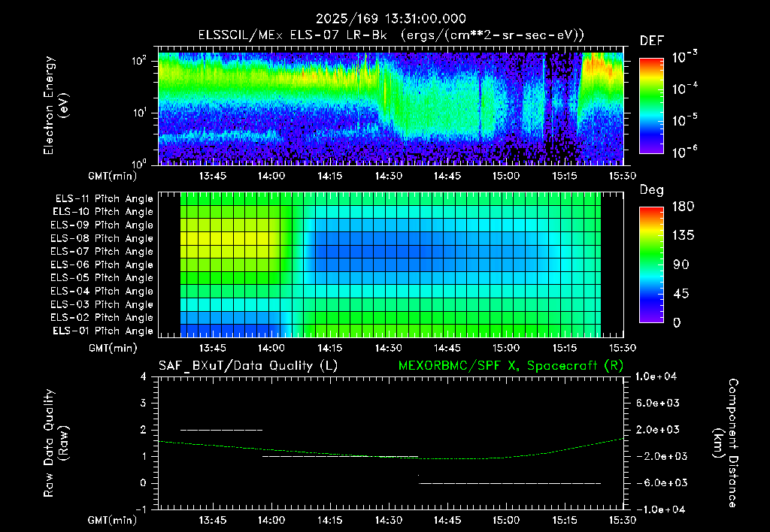
Task: Select the ELS-11 Pitch Angle row label
Action: click(104, 199)
